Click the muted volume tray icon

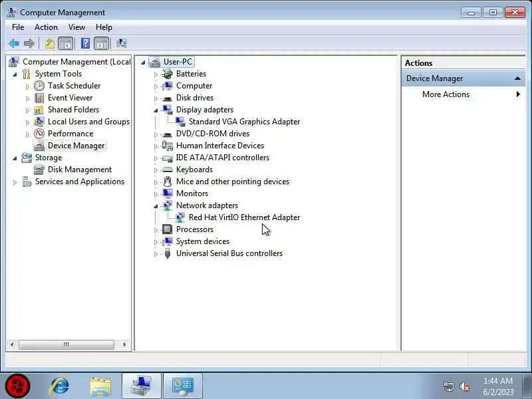[464, 386]
